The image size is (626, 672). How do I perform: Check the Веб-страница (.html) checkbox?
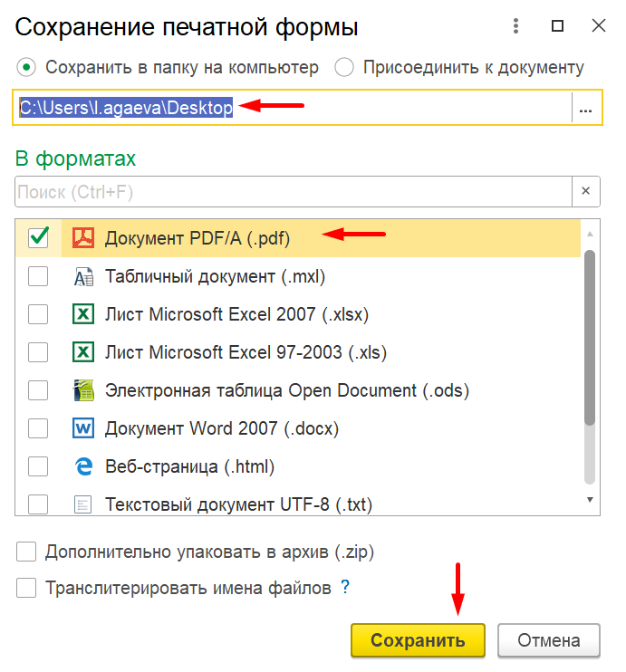click(38, 466)
